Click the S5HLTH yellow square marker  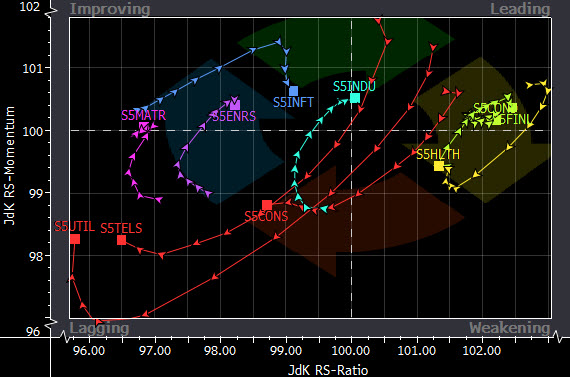[439, 166]
